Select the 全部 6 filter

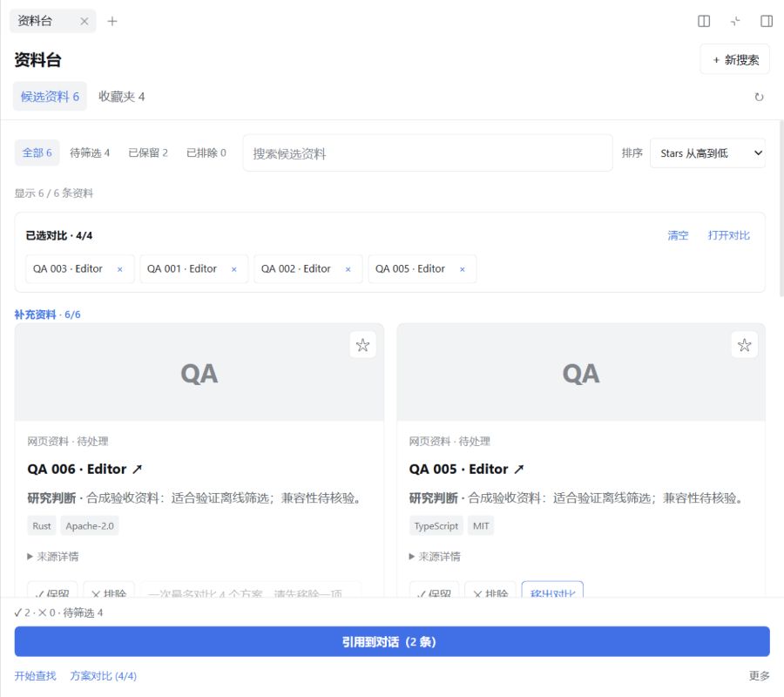click(x=37, y=152)
